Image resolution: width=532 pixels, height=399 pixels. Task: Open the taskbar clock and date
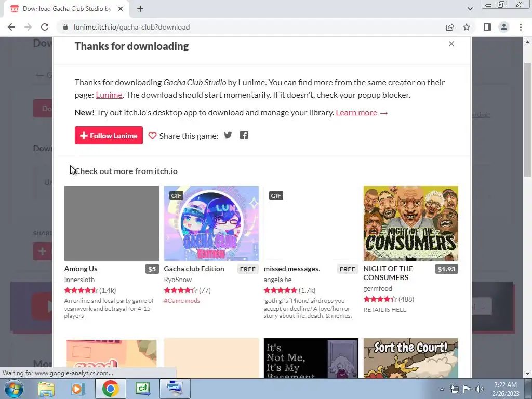506,389
